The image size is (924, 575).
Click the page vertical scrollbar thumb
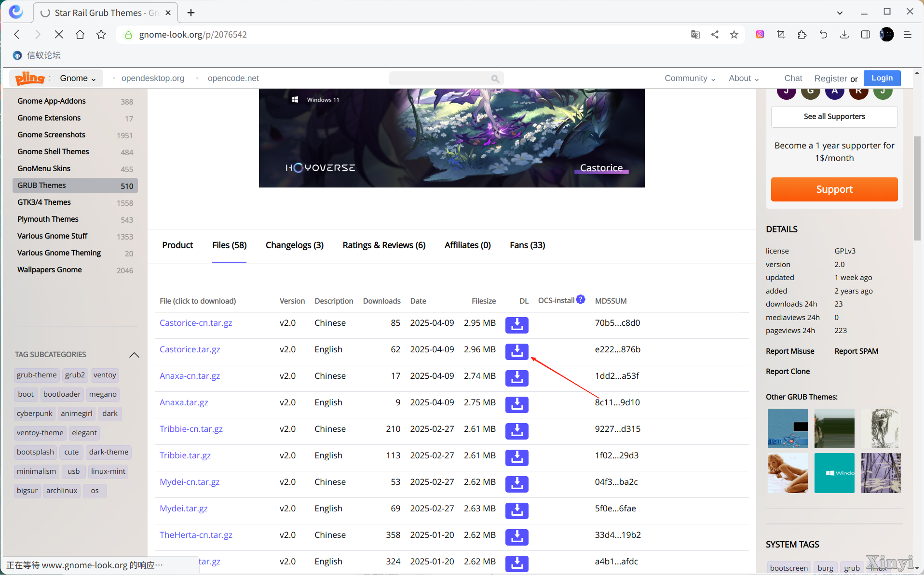click(917, 188)
